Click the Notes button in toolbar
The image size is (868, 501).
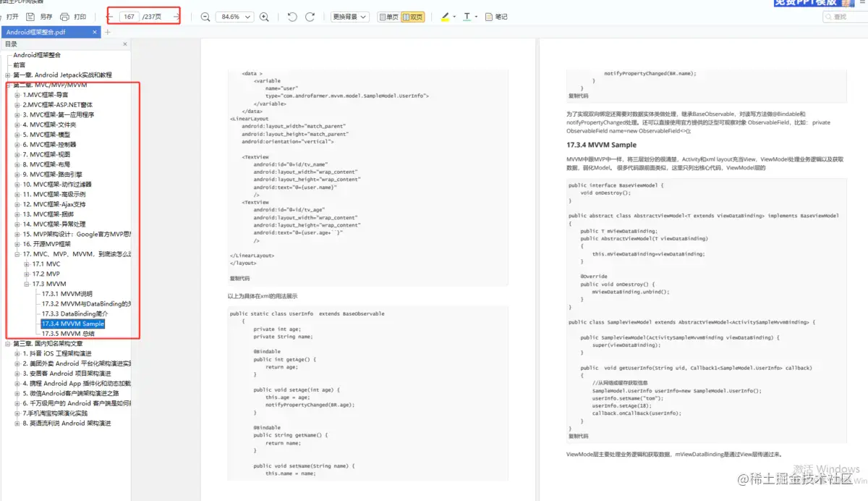[x=496, y=17]
